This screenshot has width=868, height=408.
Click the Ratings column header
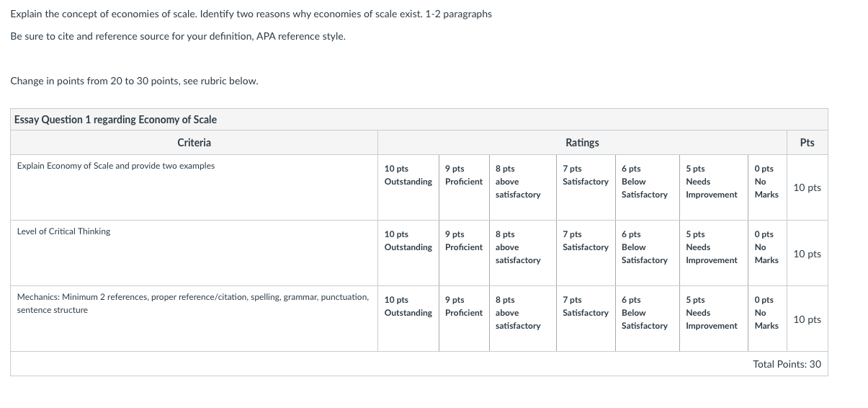coord(582,143)
